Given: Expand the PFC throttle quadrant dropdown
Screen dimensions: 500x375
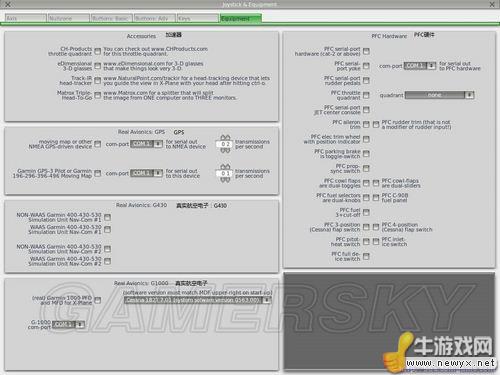Looking at the screenshot, I should (x=439, y=95).
